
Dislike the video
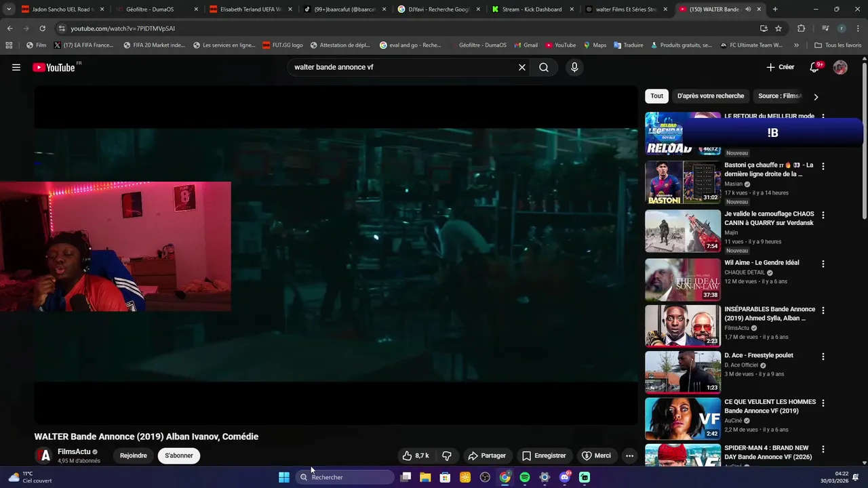[447, 455]
